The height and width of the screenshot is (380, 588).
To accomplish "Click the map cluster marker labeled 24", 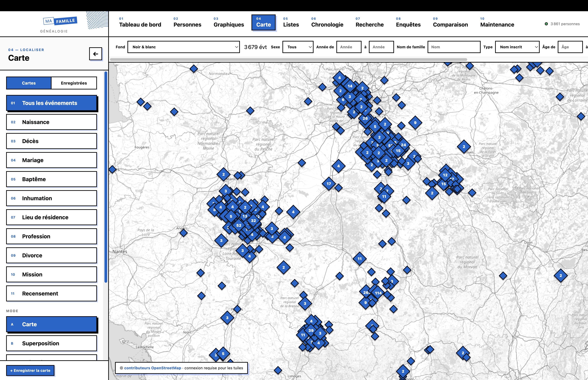I will coord(403,145).
